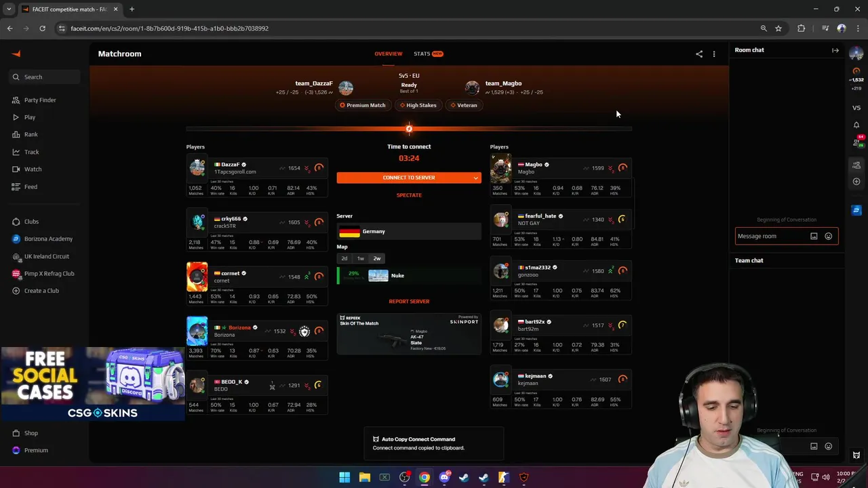Viewport: 868px width, 488px height.
Task: Click the Report Server link
Action: pos(409,302)
